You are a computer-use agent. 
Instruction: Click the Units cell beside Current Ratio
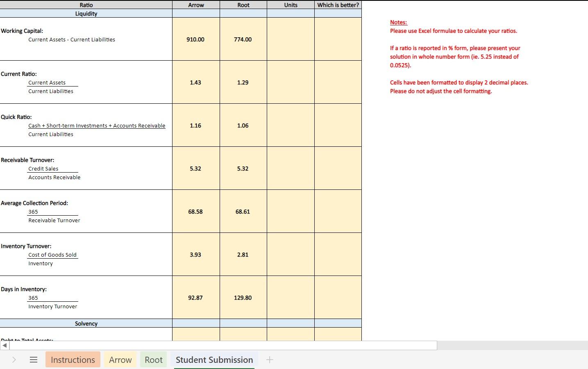(291, 82)
